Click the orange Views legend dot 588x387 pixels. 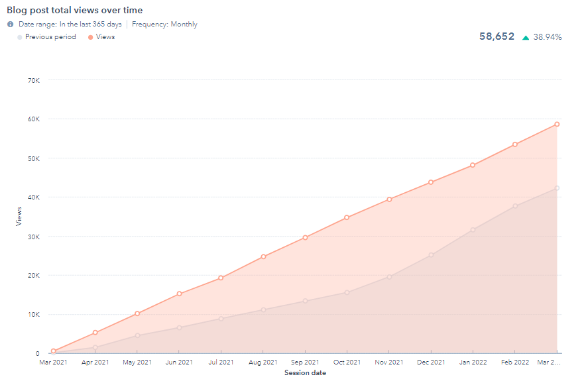90,37
